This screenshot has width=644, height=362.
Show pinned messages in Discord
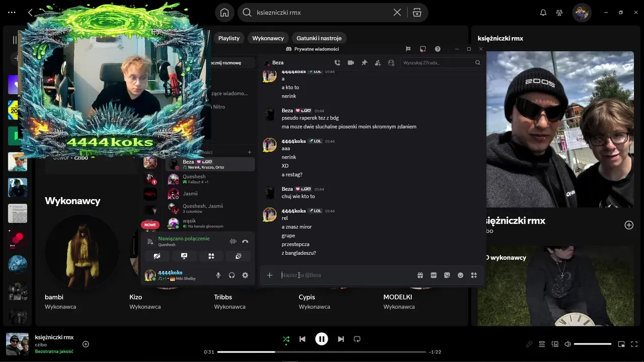(x=364, y=63)
